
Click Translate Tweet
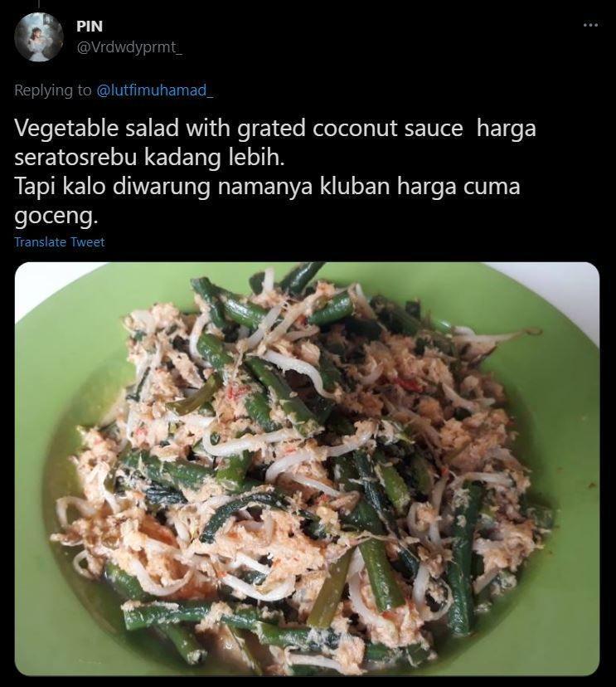pyautogui.click(x=60, y=241)
